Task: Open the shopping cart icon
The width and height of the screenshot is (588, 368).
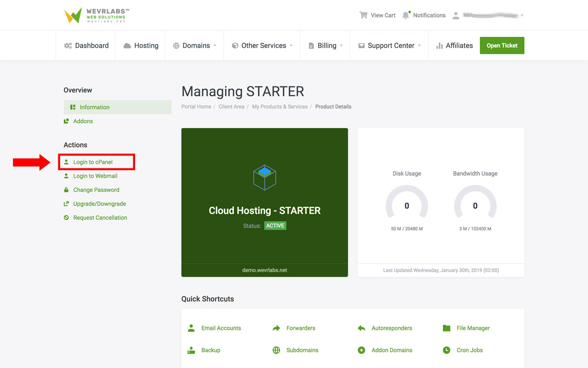Action: [x=363, y=15]
